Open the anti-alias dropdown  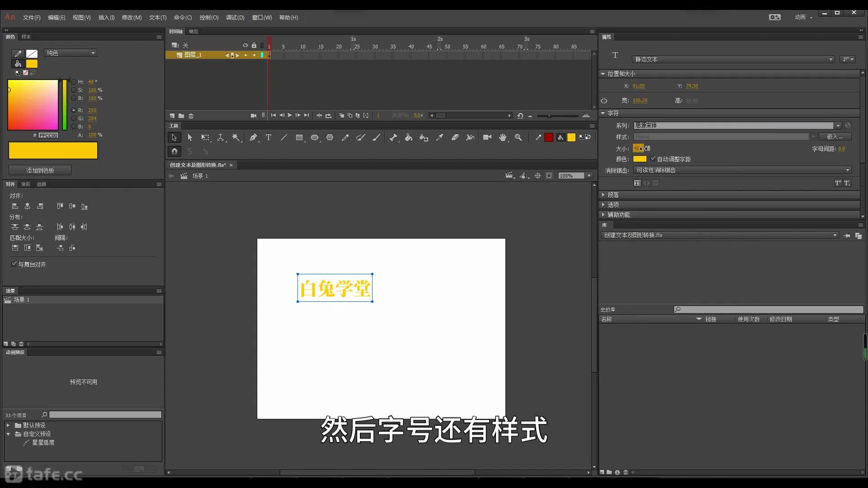pyautogui.click(x=742, y=170)
